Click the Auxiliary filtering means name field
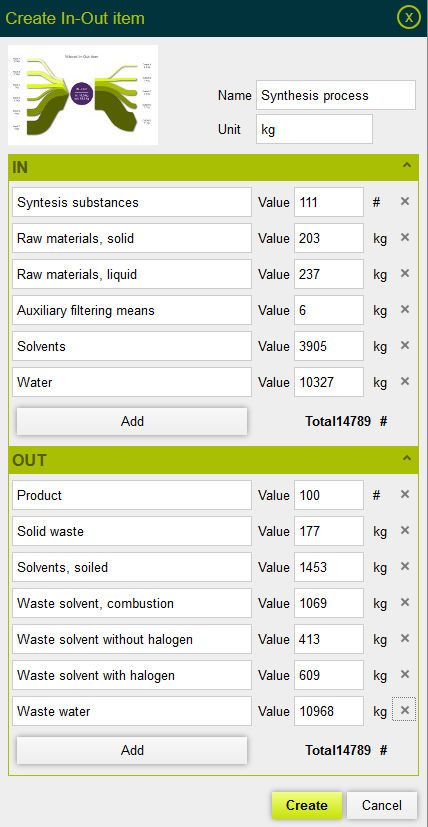428x827 pixels. (x=132, y=310)
